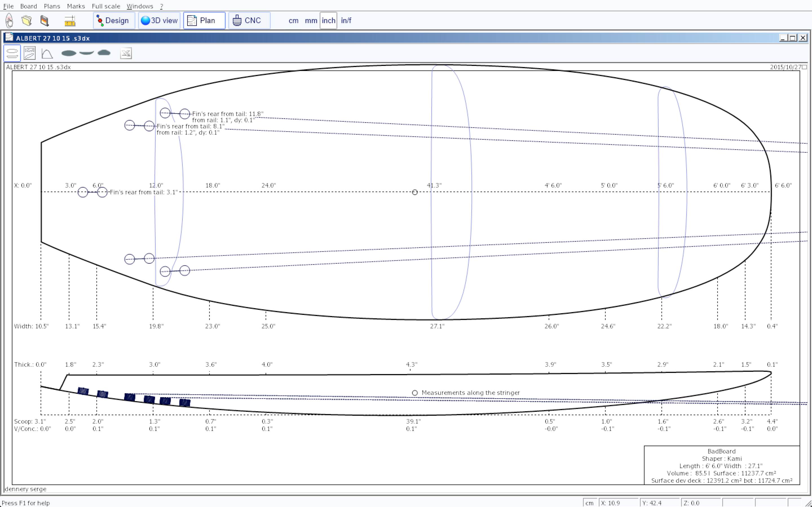812x507 pixels.
Task: Open the spec sheet plan view icon
Action: (x=30, y=53)
